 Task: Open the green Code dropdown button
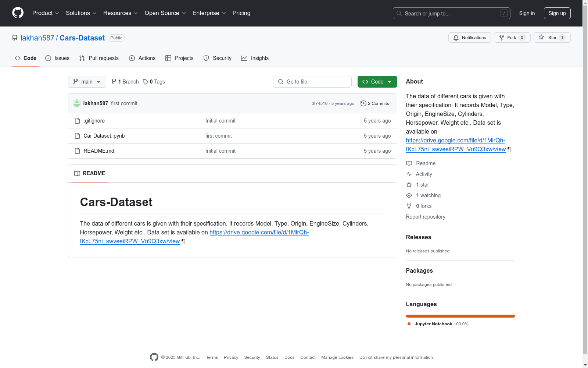pyautogui.click(x=377, y=82)
